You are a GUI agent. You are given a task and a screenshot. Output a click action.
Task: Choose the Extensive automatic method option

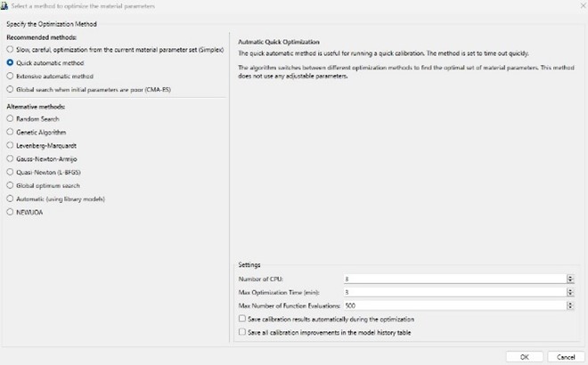pyautogui.click(x=10, y=77)
